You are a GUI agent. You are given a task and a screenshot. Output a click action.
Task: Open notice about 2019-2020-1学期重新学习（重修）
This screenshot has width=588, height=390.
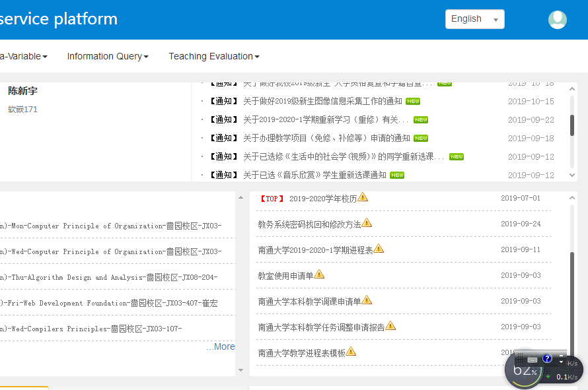pos(326,119)
